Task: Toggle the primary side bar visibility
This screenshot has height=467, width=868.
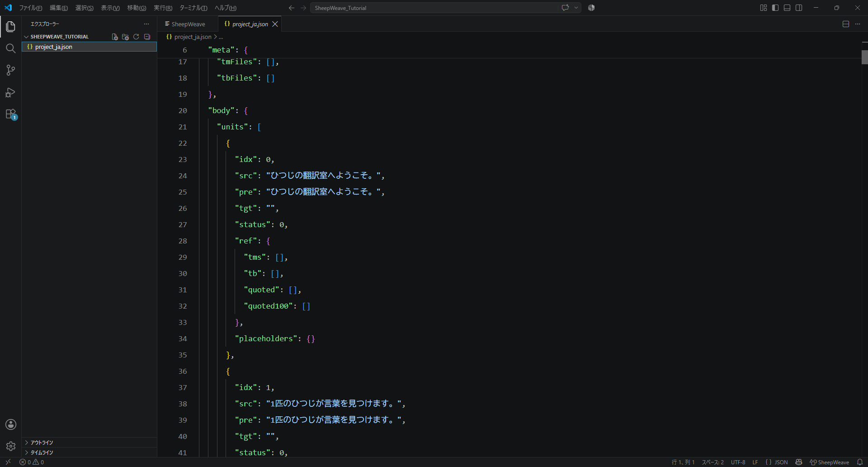Action: [x=775, y=8]
